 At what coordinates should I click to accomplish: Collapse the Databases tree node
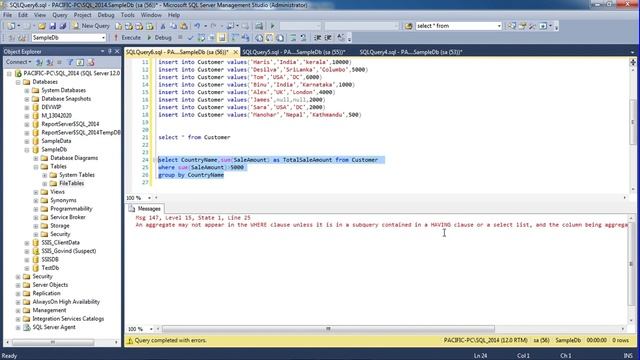point(18,82)
